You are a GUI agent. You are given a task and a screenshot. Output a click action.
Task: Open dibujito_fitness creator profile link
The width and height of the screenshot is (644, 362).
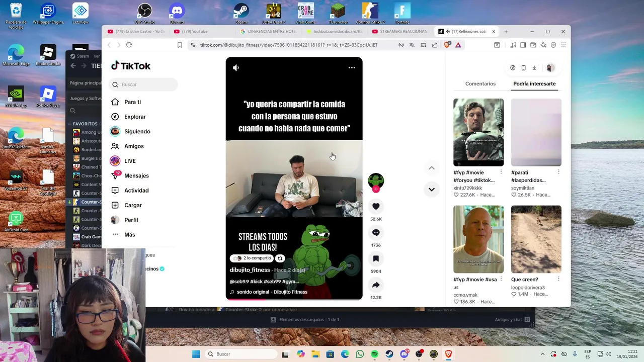pos(250,270)
